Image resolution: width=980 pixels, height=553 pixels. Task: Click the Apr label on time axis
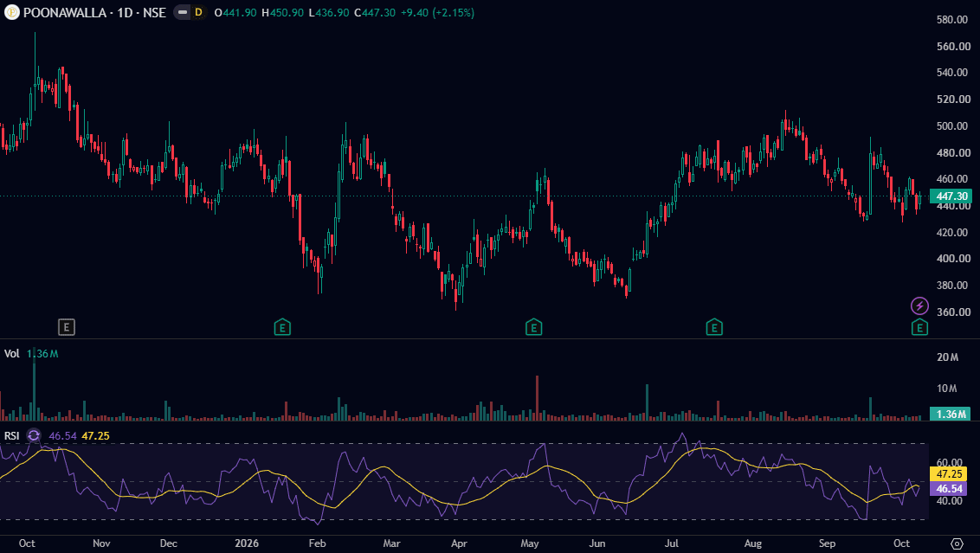point(460,543)
